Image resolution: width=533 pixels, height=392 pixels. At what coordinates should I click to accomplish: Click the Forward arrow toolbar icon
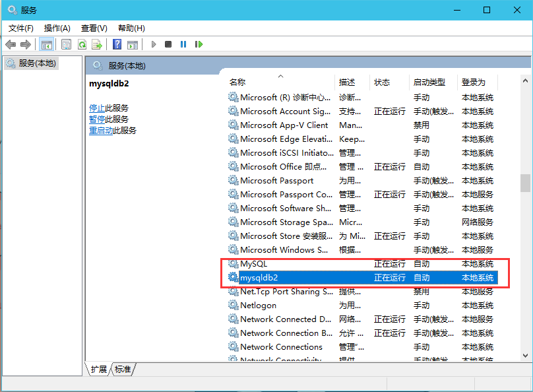26,44
